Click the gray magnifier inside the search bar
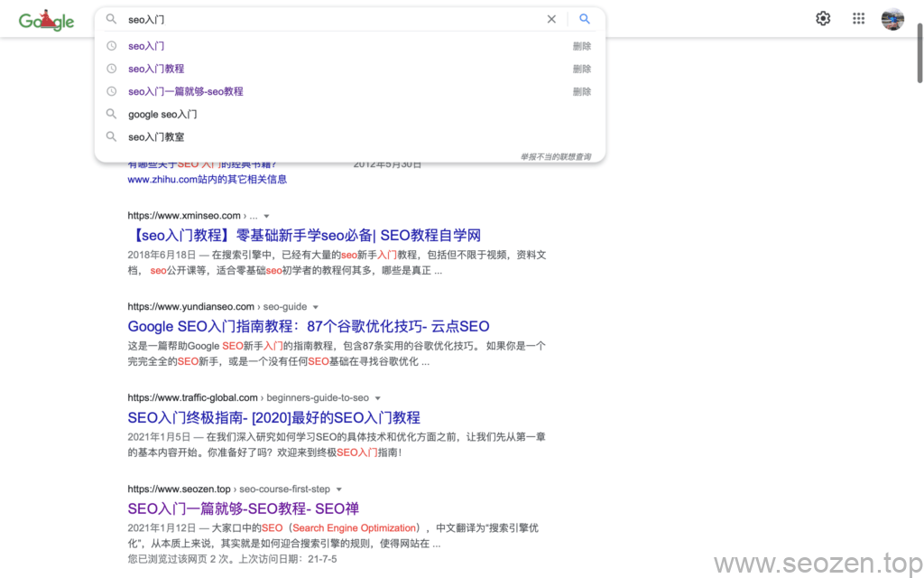The height and width of the screenshot is (578, 924). 111,19
